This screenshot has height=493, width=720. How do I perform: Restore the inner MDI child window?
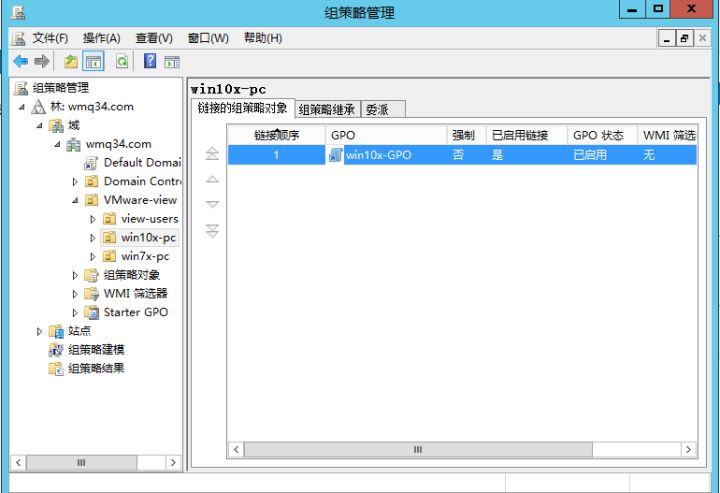click(684, 39)
